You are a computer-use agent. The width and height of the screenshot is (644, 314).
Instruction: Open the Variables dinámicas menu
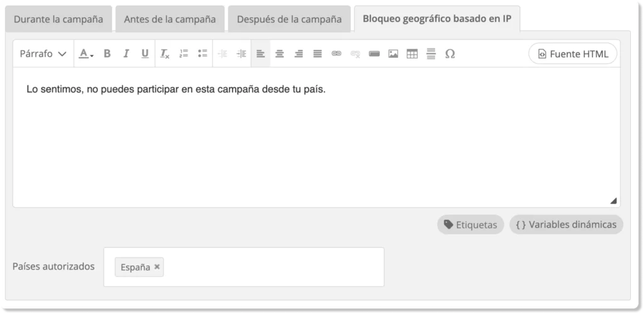pyautogui.click(x=566, y=225)
